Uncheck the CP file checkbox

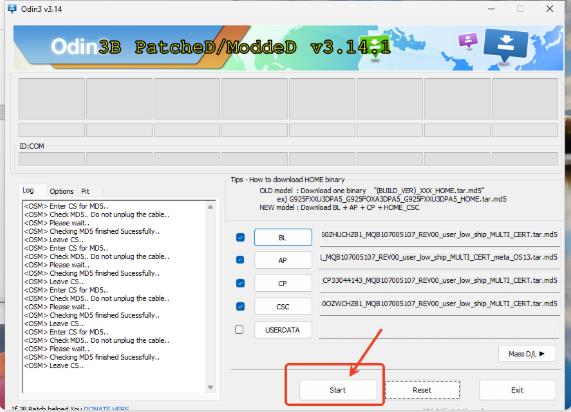(x=240, y=283)
